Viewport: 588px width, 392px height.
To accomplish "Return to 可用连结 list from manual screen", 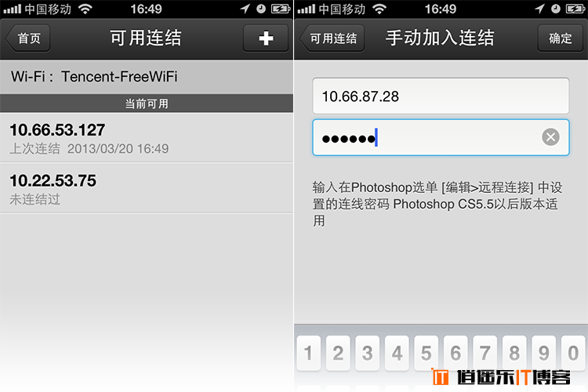I will [x=332, y=38].
